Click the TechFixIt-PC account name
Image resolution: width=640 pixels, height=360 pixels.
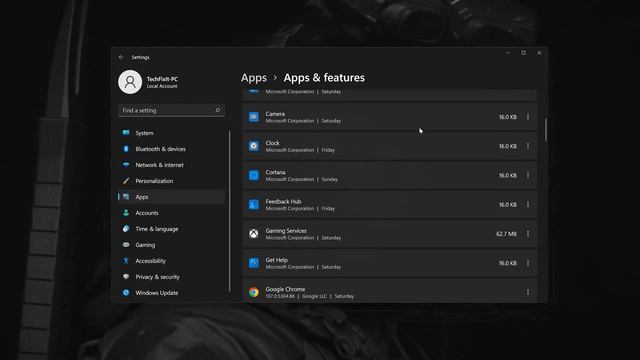click(162, 79)
